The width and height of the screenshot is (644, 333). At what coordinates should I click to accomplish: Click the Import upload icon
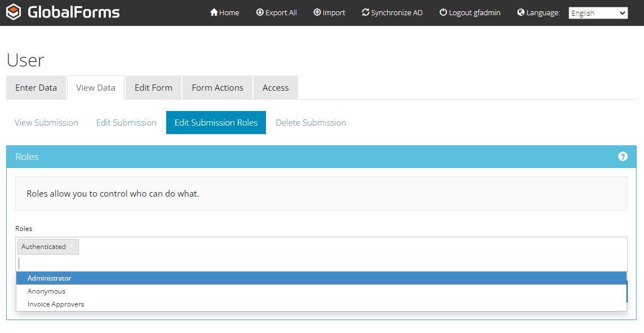[317, 12]
